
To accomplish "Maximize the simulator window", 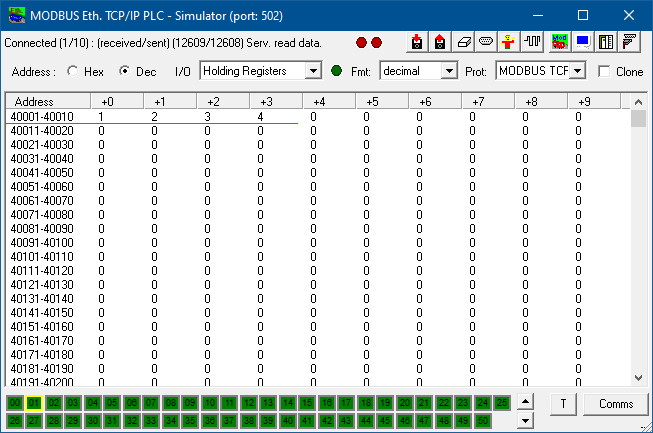I will (583, 15).
